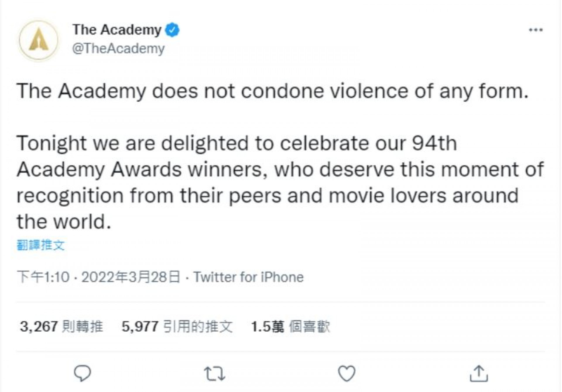562x392 pixels.
Task: Click the retweet arrows icon
Action: pyautogui.click(x=215, y=374)
